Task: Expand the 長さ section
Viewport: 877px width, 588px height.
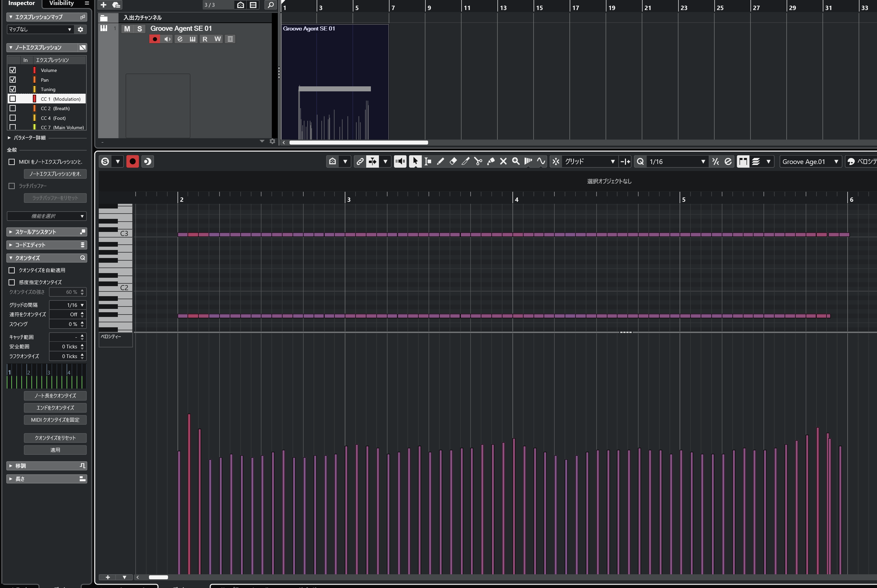Action: (x=47, y=479)
